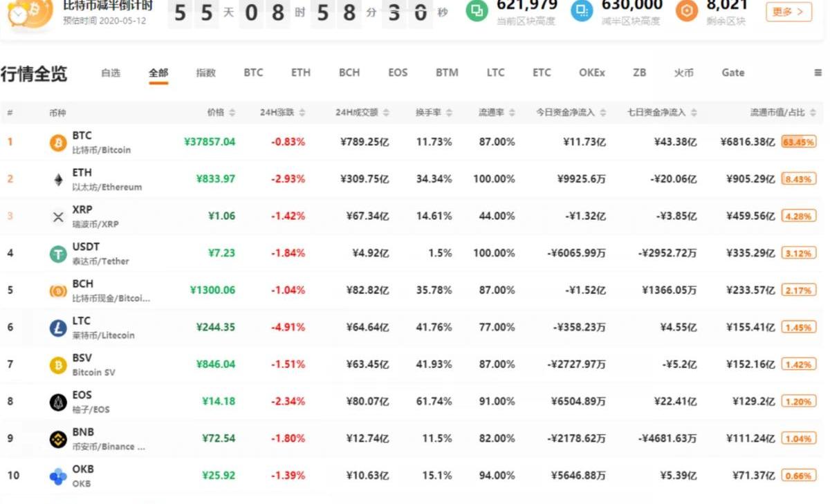The width and height of the screenshot is (830, 504).
Task: Open the Bitcoin SV coin name link
Action: tap(93, 372)
